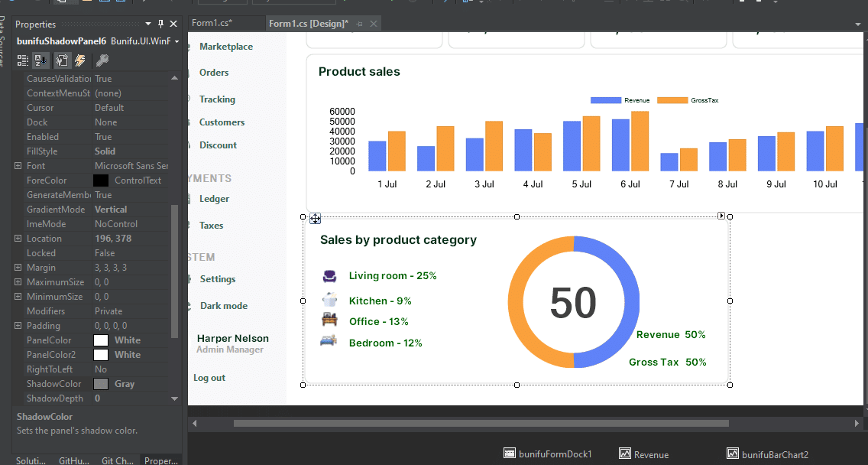Expand the Location property node
Screen dimensions: 868x465
pos(18,239)
